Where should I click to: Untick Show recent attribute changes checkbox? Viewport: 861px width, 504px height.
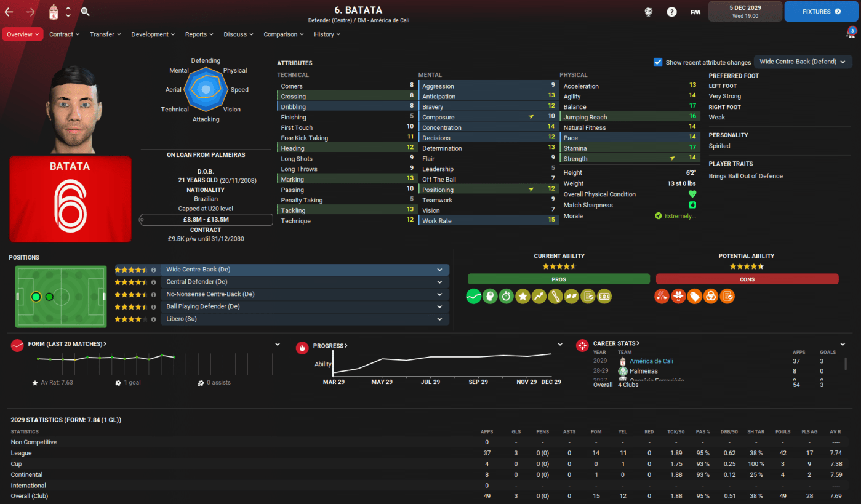(658, 62)
